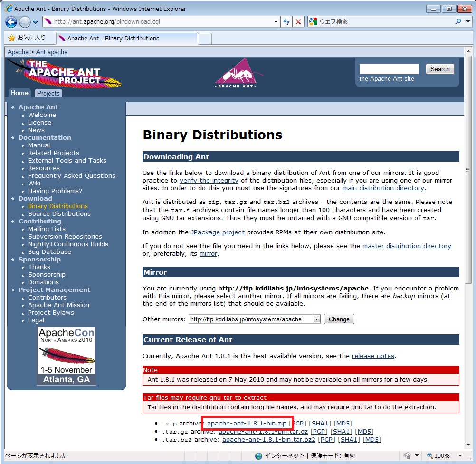The width and height of the screenshot is (476, 464).
Task: Follow the main distribution directory link
Action: [383, 188]
